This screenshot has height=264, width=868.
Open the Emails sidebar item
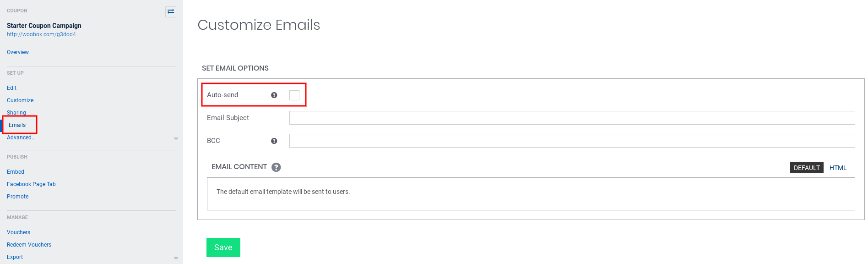coord(17,125)
